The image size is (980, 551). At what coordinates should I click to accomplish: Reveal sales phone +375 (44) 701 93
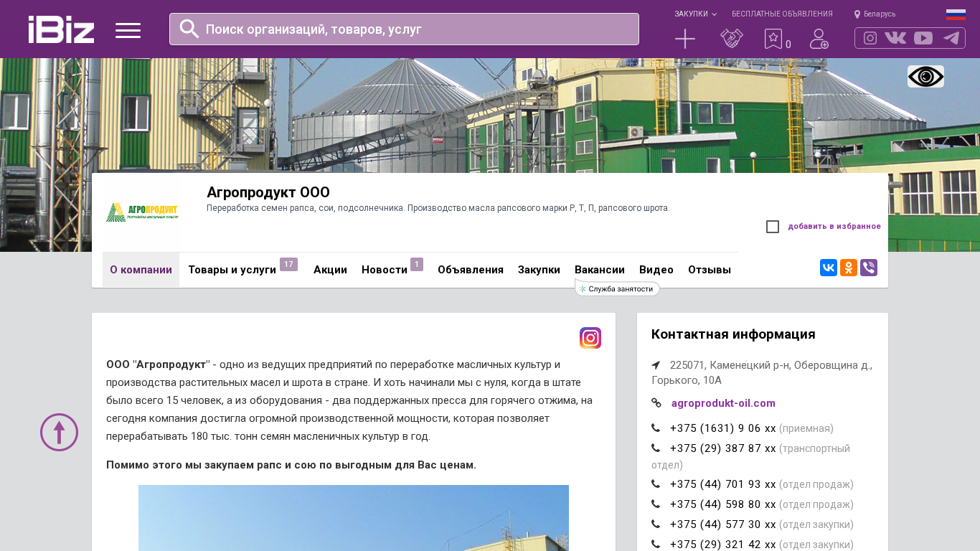(x=723, y=484)
